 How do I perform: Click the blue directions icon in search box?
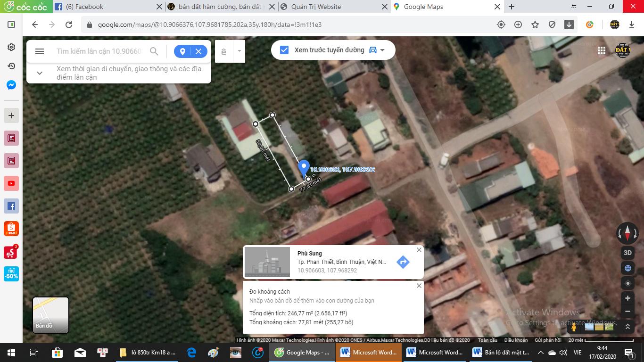[x=182, y=51]
